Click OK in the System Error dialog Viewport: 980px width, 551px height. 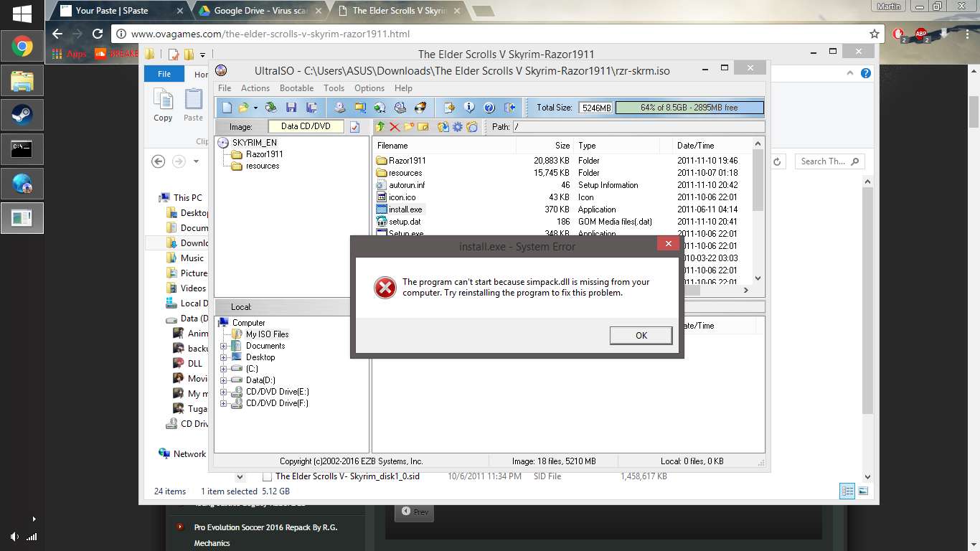point(641,335)
